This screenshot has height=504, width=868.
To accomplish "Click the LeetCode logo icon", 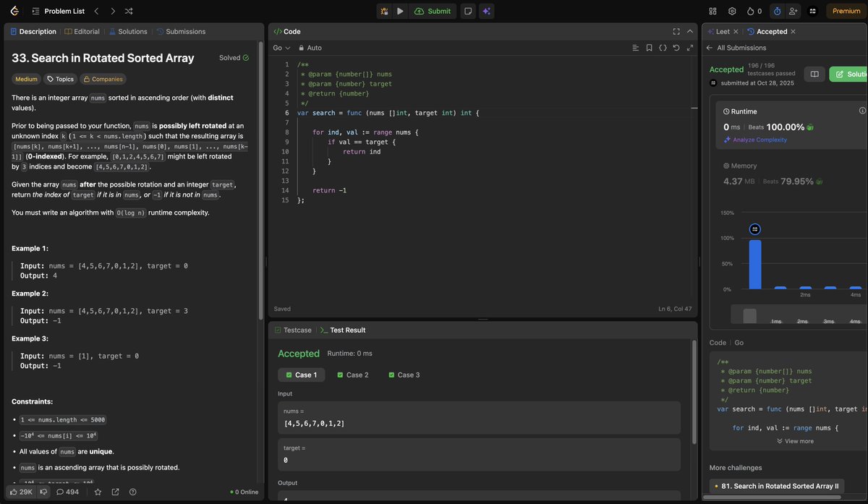I will pyautogui.click(x=15, y=11).
